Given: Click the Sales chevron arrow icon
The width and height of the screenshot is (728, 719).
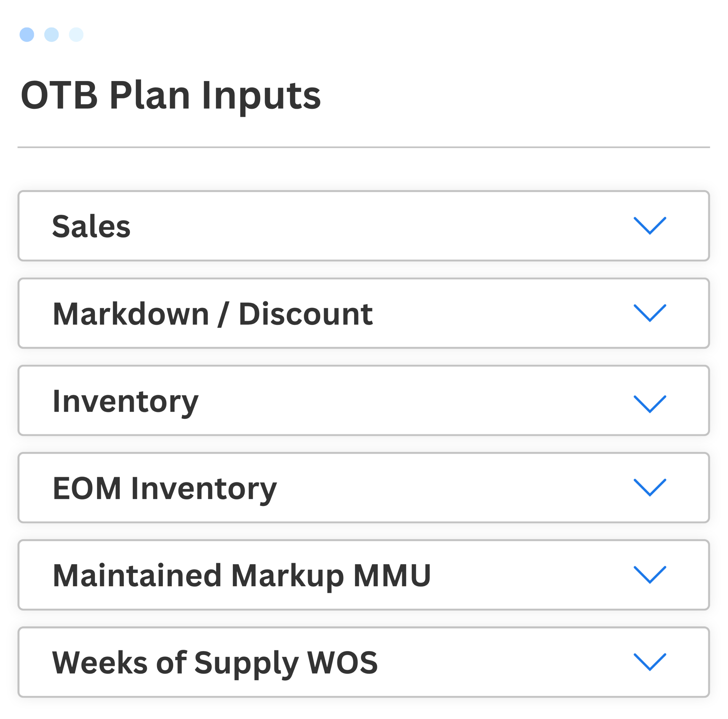Looking at the screenshot, I should 650,226.
